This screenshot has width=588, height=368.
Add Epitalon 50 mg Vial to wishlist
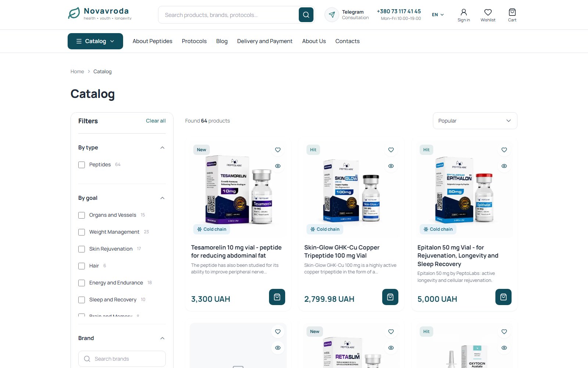point(504,150)
